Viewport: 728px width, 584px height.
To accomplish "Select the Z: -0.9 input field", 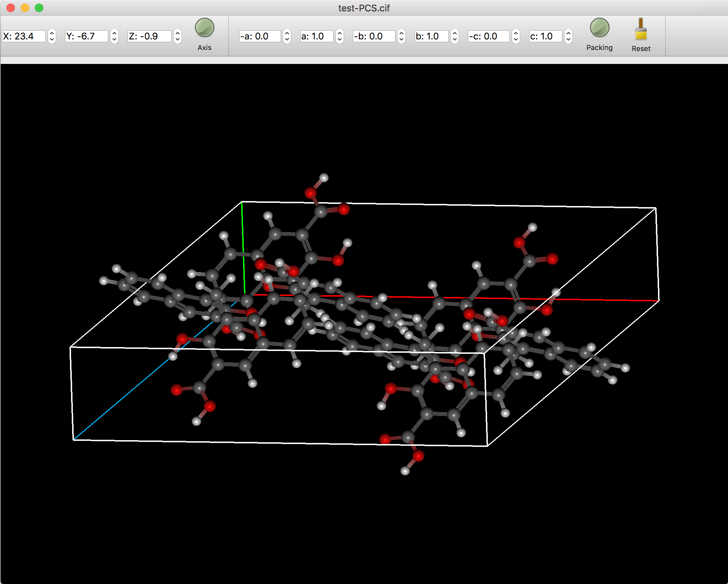I will point(149,36).
